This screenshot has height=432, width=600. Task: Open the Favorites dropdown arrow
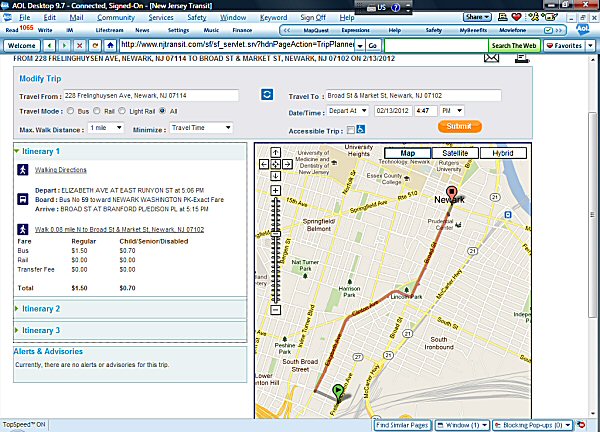590,46
